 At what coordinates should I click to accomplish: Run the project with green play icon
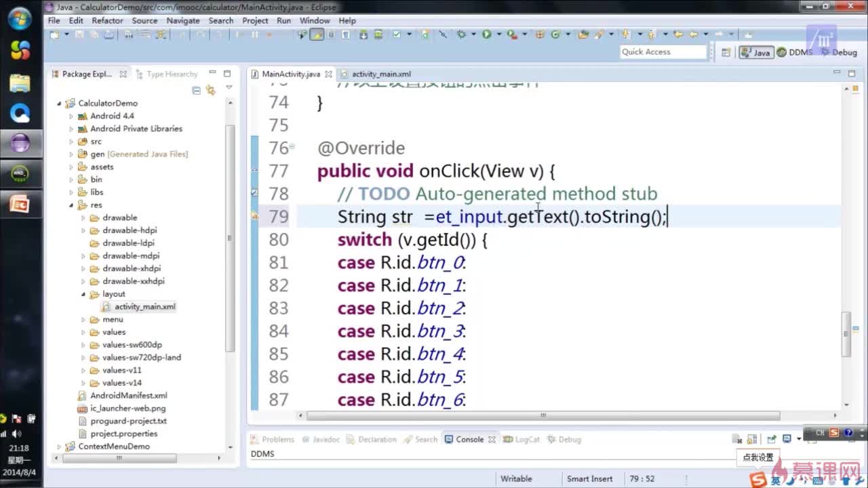click(486, 35)
